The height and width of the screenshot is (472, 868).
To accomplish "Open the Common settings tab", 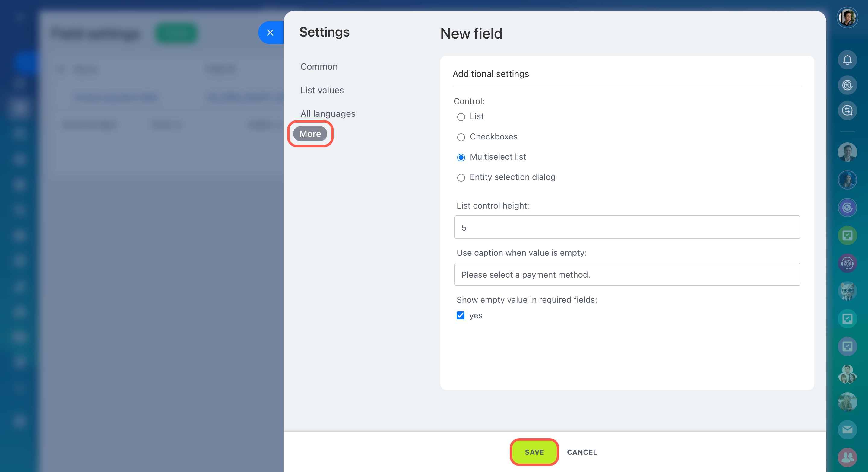I will pos(319,67).
